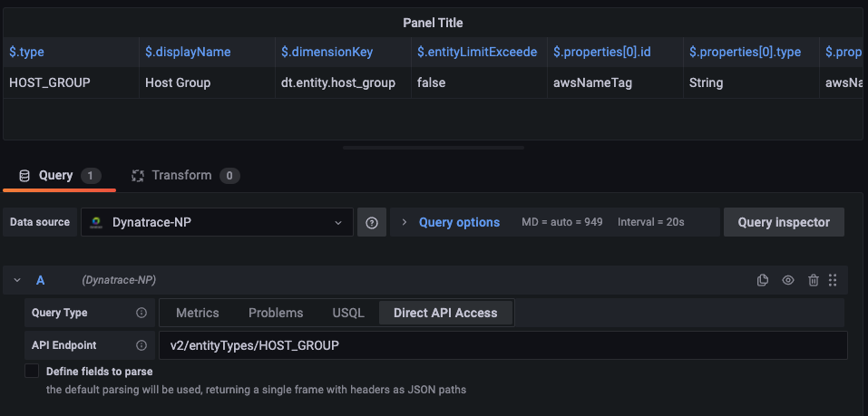Click the HOST_GROUP table cell
868x416 pixels.
[x=71, y=83]
